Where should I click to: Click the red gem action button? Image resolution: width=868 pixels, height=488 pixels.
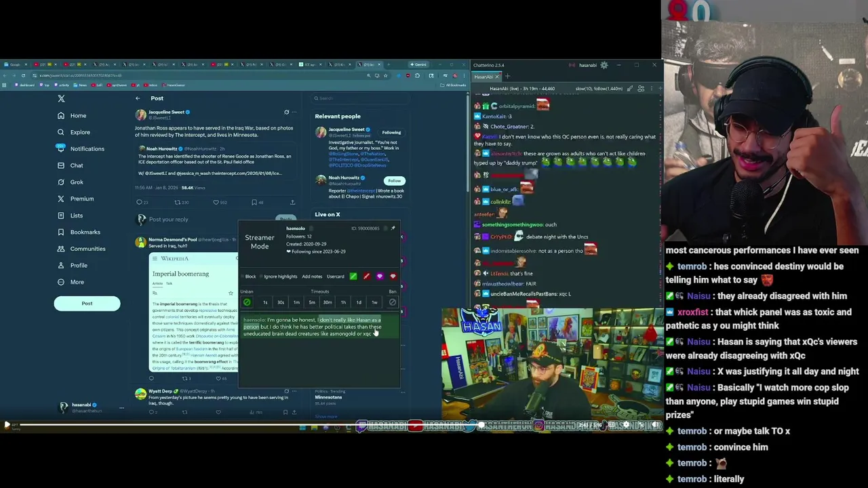[393, 277]
